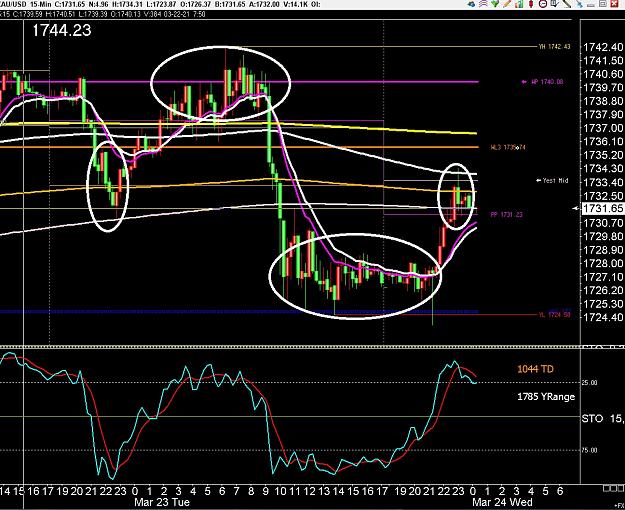Select the pencil drawing tool icon
The height and width of the screenshot is (510, 625).
pos(507,4)
